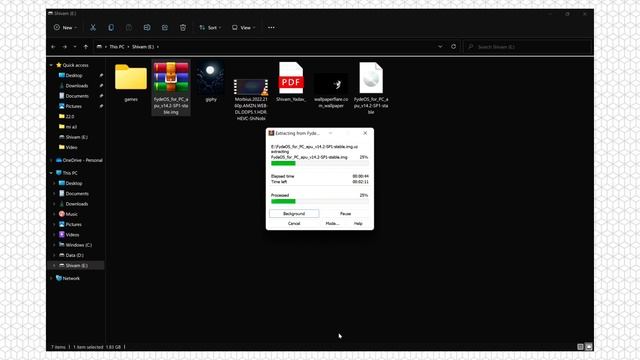
Task: Click the drive icon in address bar
Action: (x=99, y=47)
